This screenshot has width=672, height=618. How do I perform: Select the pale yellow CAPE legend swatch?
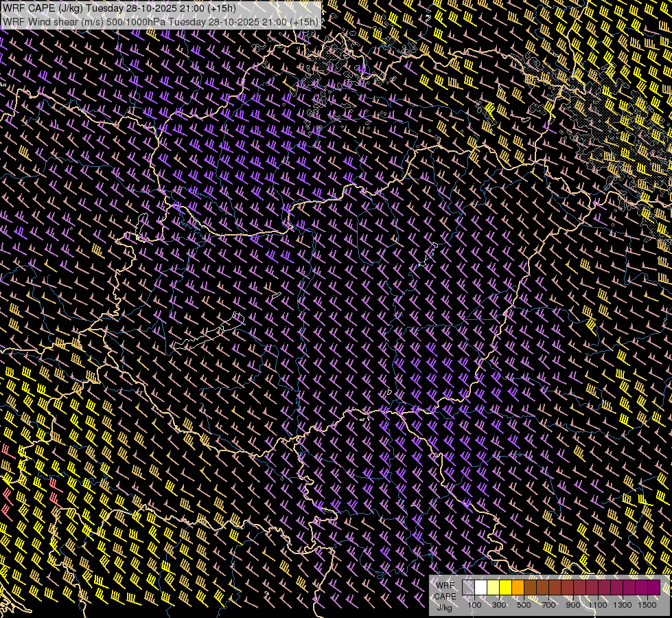pos(494,588)
